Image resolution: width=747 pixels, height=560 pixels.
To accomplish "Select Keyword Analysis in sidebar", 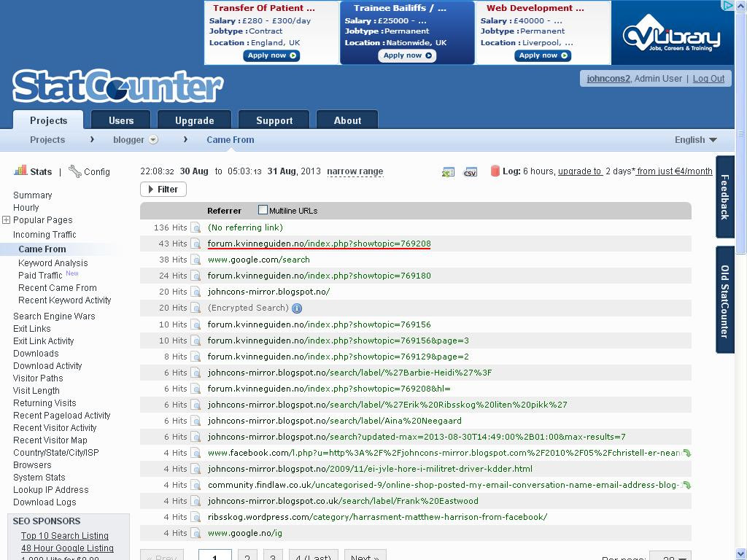I will (x=53, y=262).
